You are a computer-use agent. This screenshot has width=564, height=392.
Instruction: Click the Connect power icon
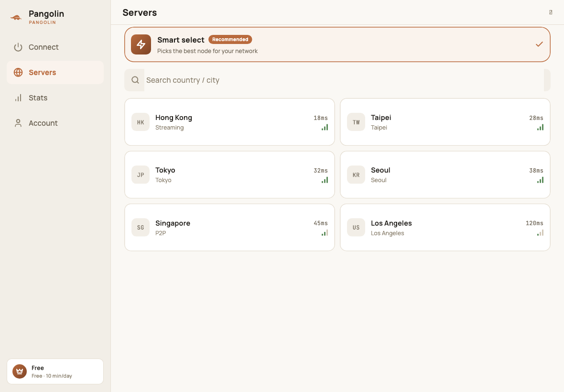[18, 47]
